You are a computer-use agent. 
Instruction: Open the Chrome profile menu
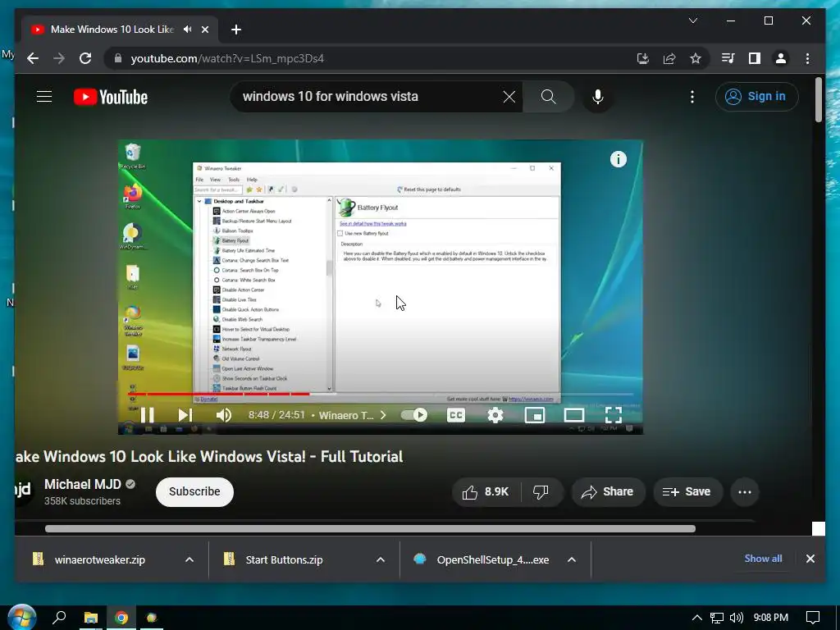coord(781,58)
